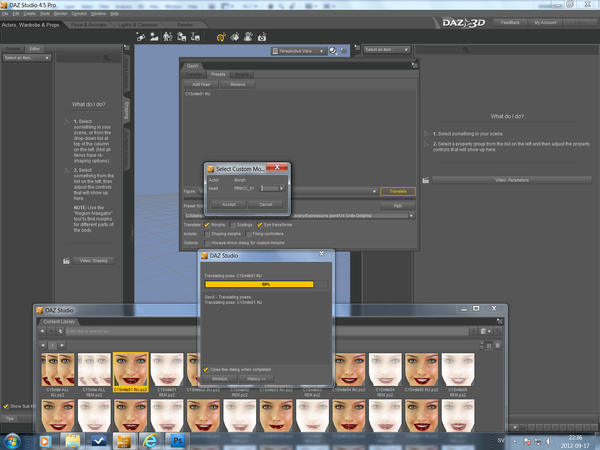The width and height of the screenshot is (600, 450).
Task: Open Photoshop from the taskbar
Action: pyautogui.click(x=177, y=442)
